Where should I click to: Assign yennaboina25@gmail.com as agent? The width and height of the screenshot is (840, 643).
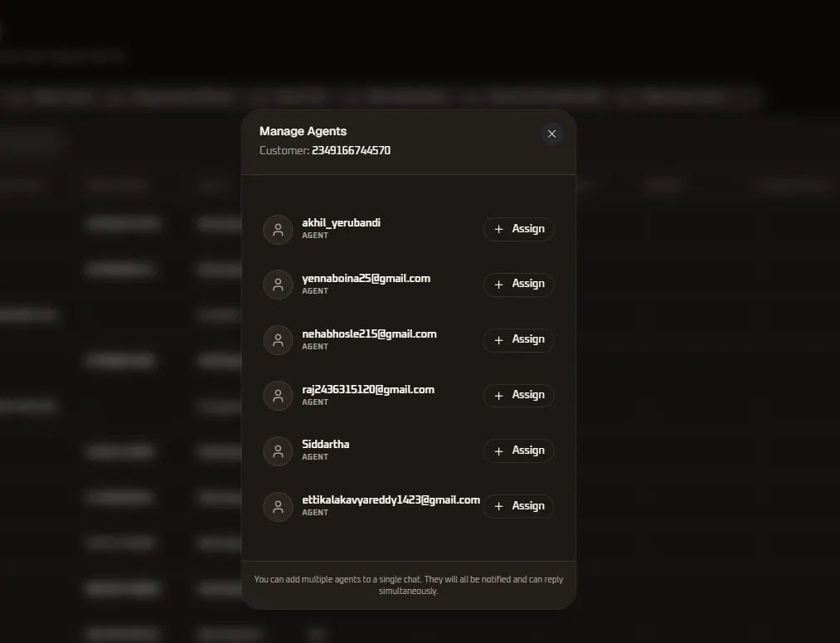pyautogui.click(x=518, y=285)
